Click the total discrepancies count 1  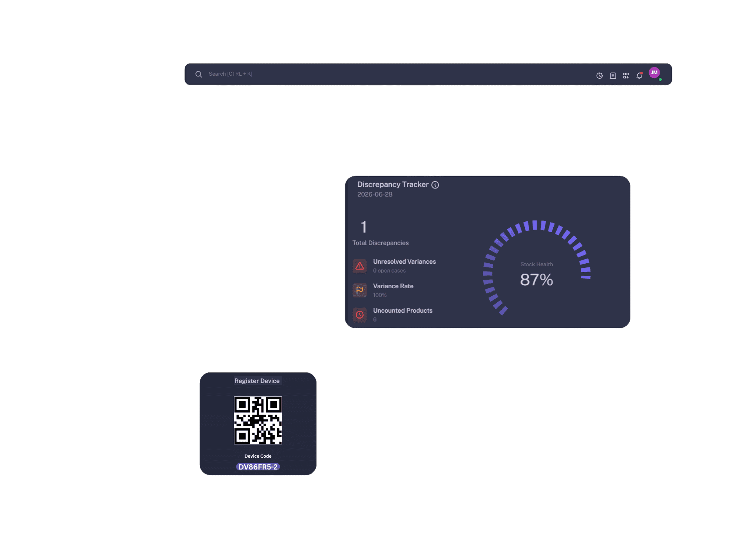364,227
